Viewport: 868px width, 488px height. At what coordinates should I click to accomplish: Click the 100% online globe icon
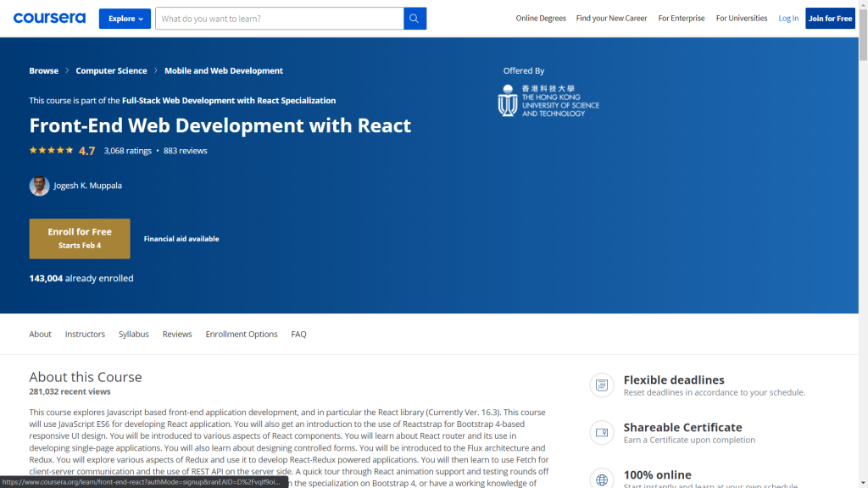(602, 478)
